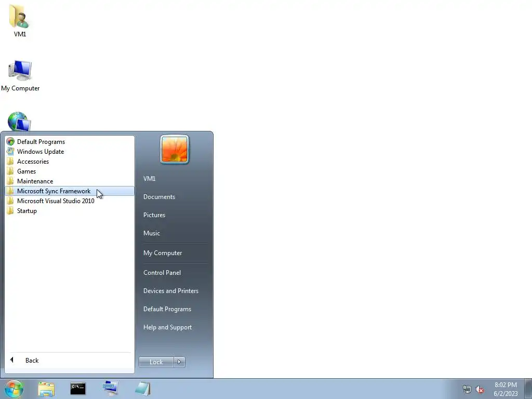Click the orange flower user account picture
532x399 pixels.
coord(175,149)
